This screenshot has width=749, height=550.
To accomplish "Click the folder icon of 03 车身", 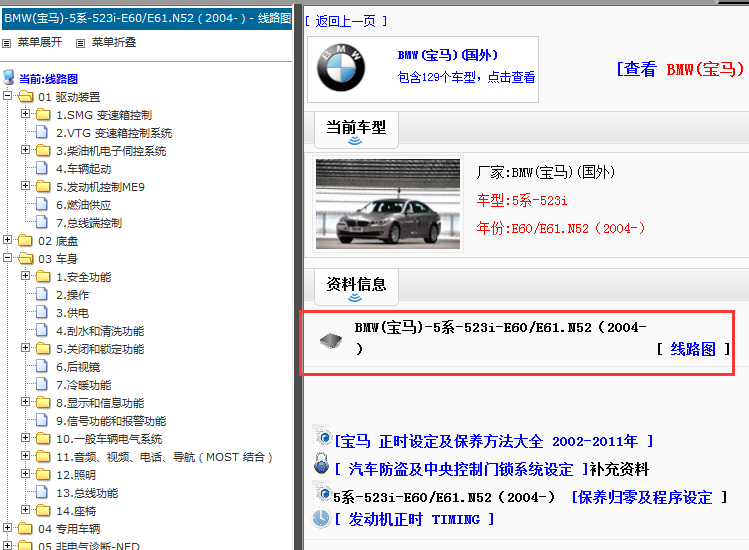I will click(25, 259).
